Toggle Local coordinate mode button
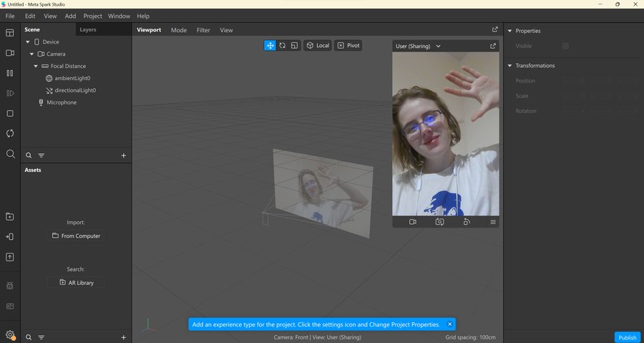 (318, 45)
